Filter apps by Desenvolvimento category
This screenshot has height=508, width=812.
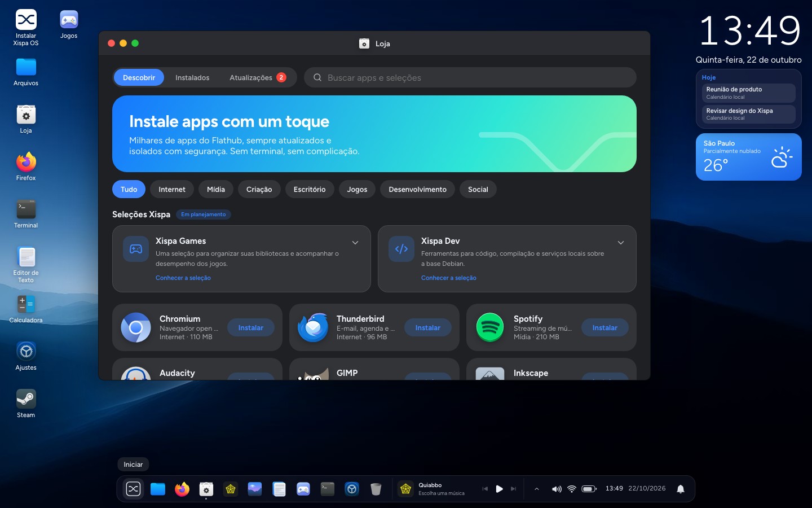pyautogui.click(x=418, y=189)
